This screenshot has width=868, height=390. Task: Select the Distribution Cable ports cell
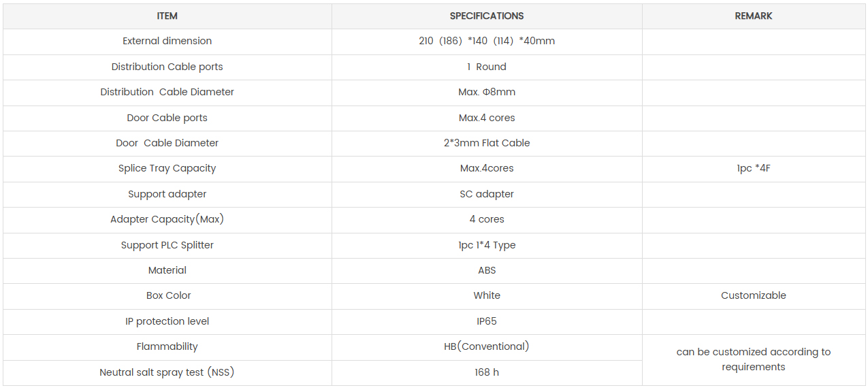pyautogui.click(x=167, y=67)
